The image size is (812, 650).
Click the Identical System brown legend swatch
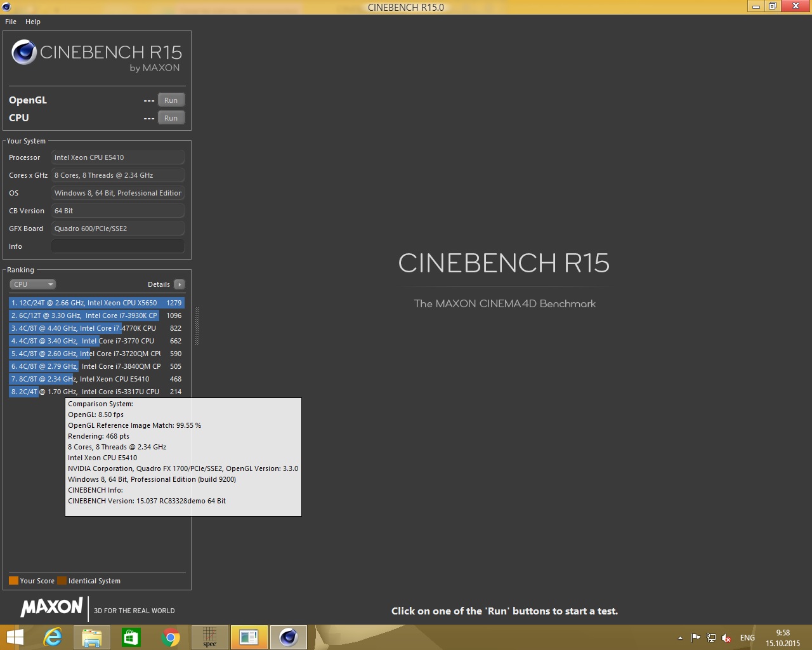[62, 581]
